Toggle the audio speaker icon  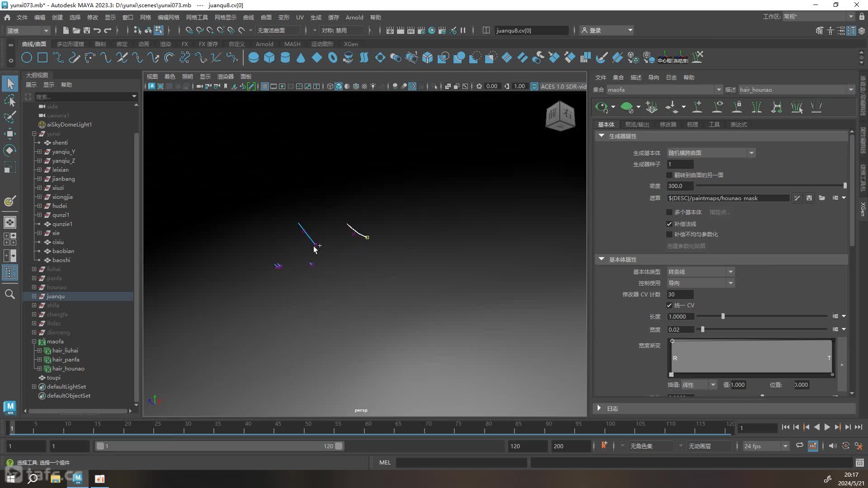coord(833,446)
